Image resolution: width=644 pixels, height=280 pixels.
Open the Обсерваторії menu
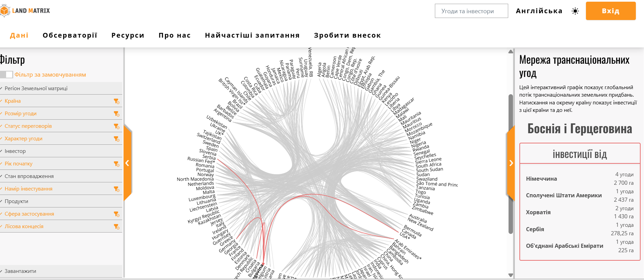(x=70, y=35)
